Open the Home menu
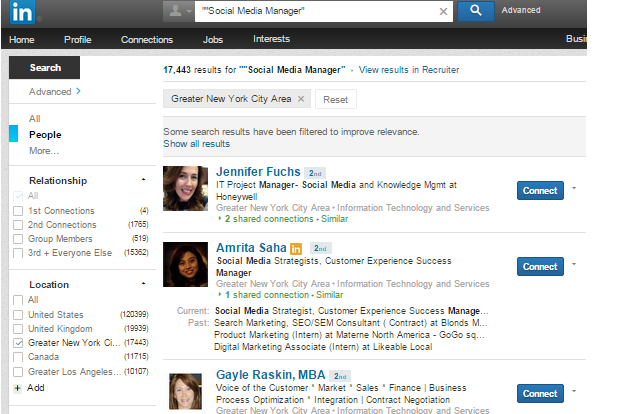The image size is (626, 414). click(22, 40)
